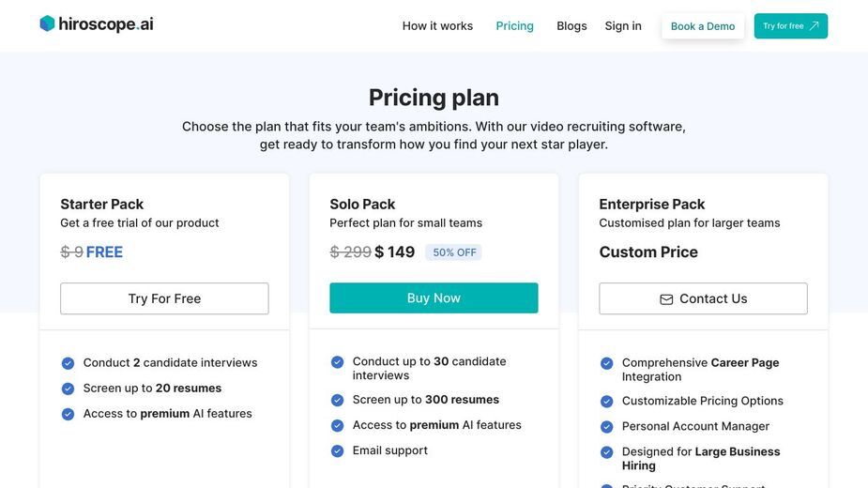Click the arrow icon in Try for free
Screen dimensions: 868x488
[x=814, y=26]
